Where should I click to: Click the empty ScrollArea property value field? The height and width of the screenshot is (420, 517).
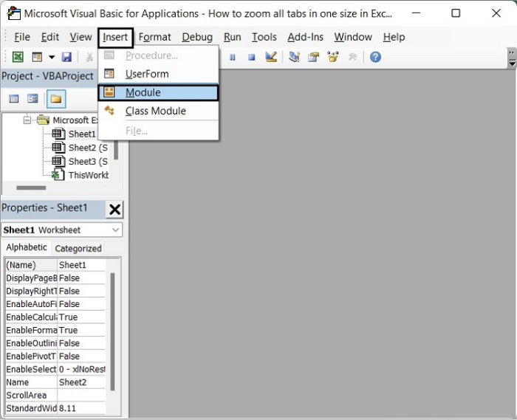81,396
